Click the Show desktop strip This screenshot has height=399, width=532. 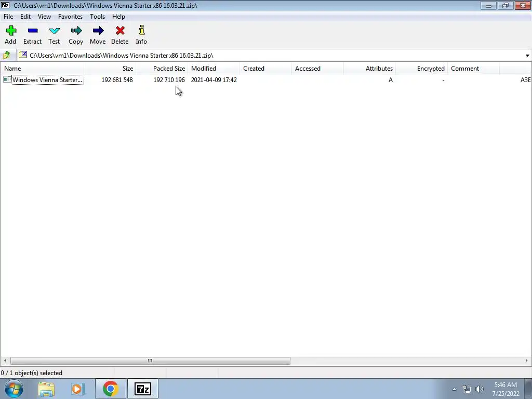pos(528,389)
